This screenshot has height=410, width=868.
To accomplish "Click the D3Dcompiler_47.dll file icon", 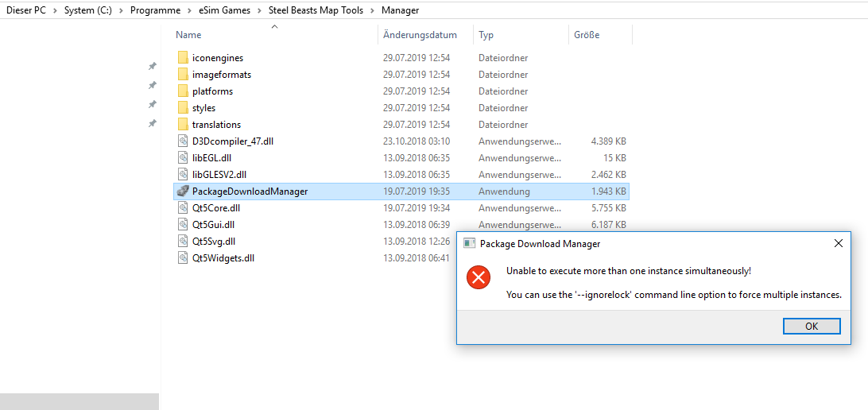I will click(x=183, y=141).
